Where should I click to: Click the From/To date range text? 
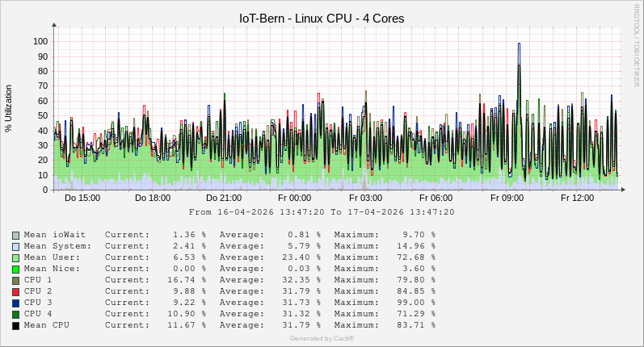pyautogui.click(x=322, y=212)
